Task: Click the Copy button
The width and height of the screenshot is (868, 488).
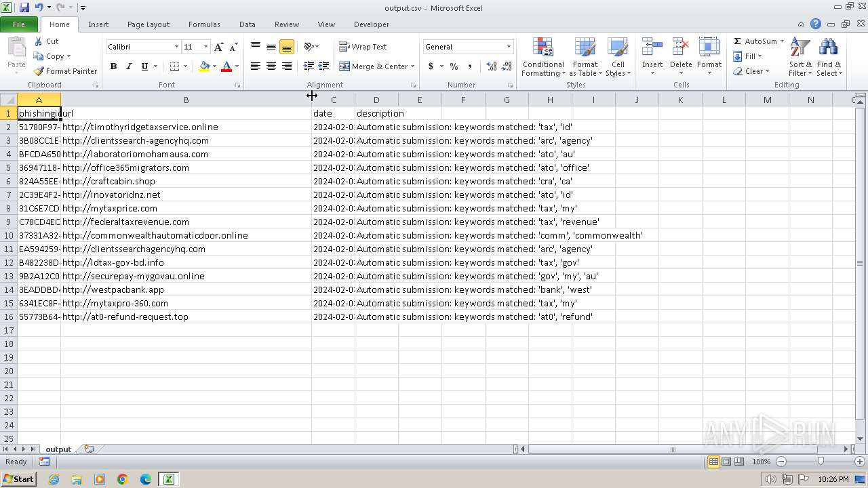Action: [x=49, y=56]
